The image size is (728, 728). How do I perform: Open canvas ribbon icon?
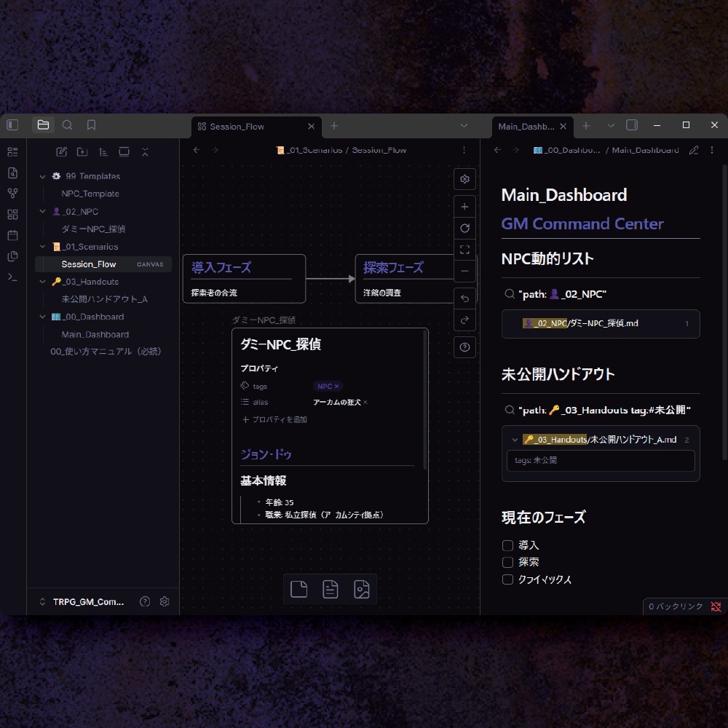pyautogui.click(x=12, y=214)
